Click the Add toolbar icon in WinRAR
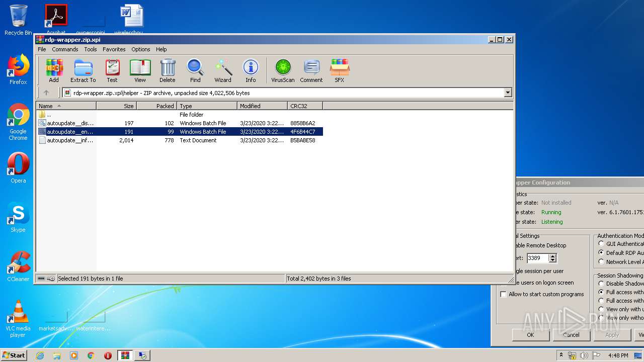Image resolution: width=644 pixels, height=362 pixels. (54, 70)
